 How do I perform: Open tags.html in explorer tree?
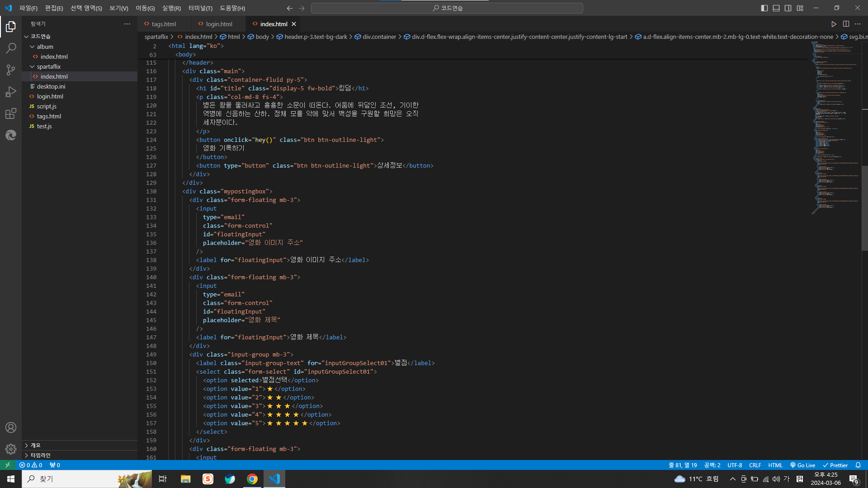pyautogui.click(x=80, y=116)
